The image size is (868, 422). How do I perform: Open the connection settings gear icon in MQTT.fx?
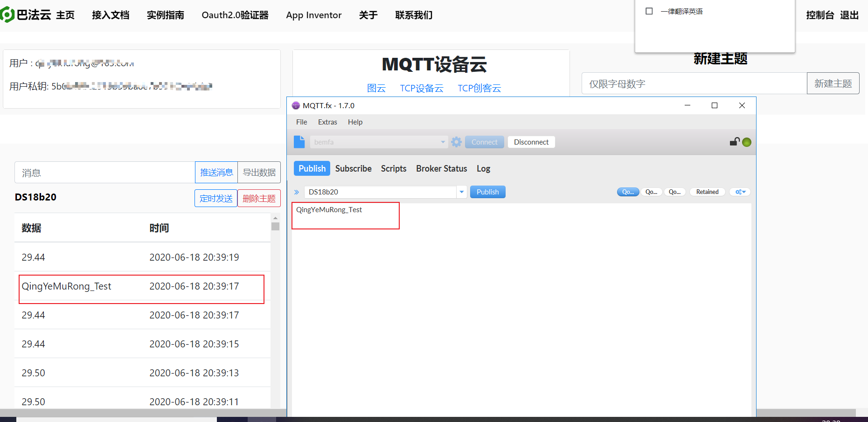pyautogui.click(x=456, y=142)
